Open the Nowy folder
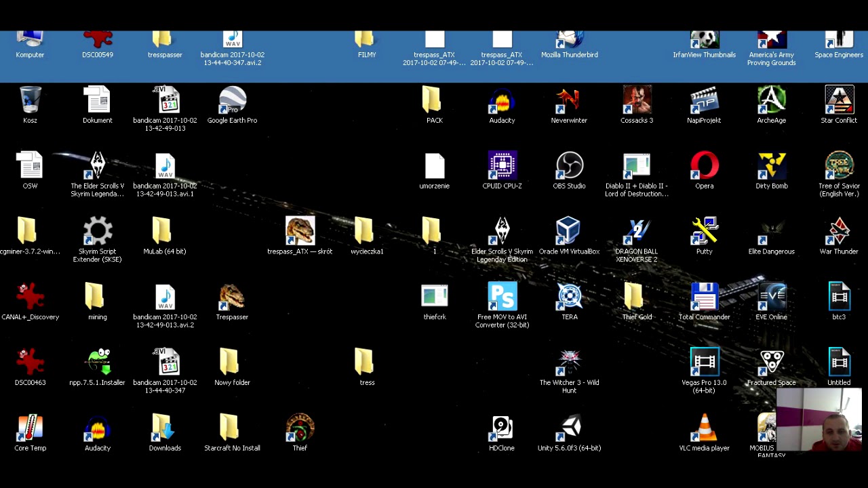 pos(232,367)
